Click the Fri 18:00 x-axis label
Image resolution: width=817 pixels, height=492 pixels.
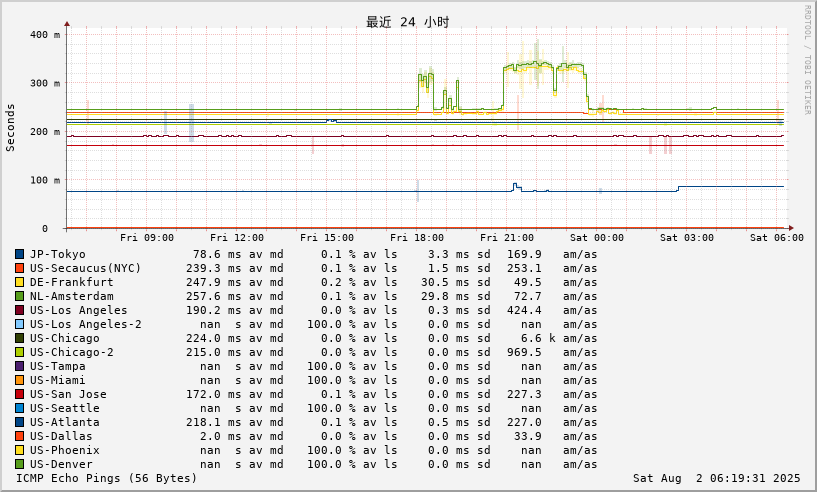click(417, 238)
